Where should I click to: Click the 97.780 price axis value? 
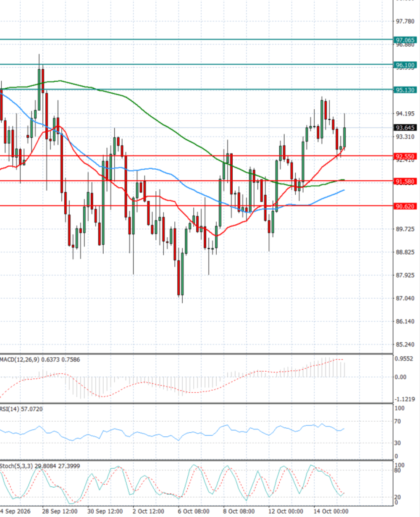406,21
